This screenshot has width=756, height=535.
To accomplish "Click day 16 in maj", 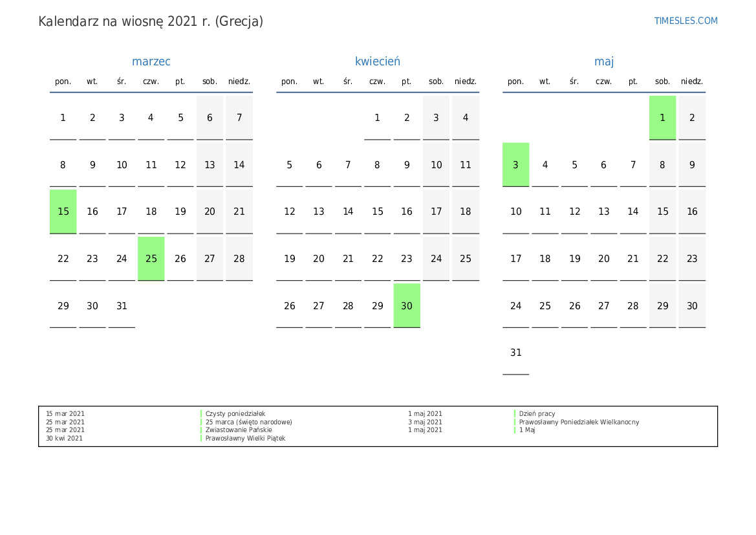I will click(692, 212).
